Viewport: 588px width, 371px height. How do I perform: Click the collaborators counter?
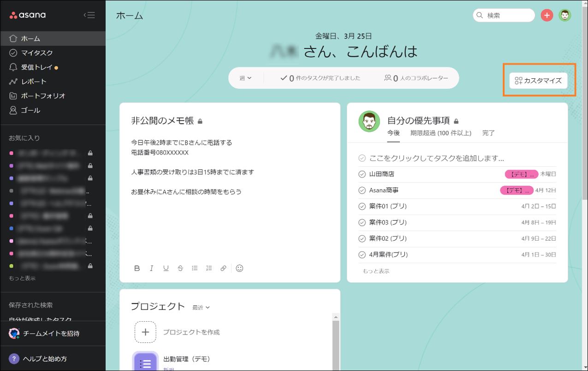[x=416, y=78]
